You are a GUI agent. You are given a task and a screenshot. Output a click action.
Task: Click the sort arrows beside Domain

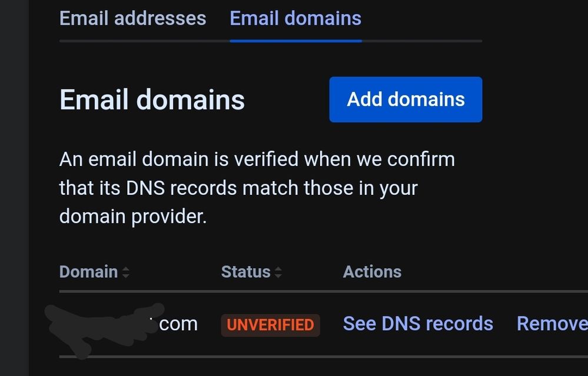125,272
